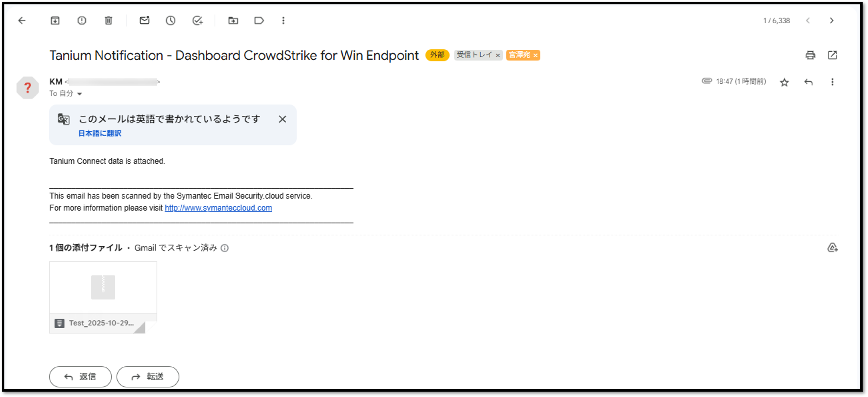868x397 pixels.
Task: Delete the email with trash icon
Action: [x=108, y=21]
